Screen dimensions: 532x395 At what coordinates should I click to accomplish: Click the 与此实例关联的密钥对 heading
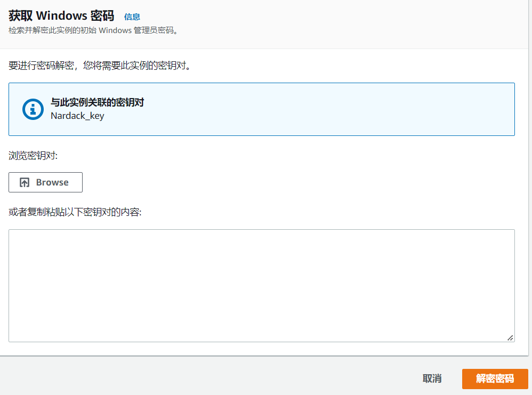pyautogui.click(x=98, y=102)
